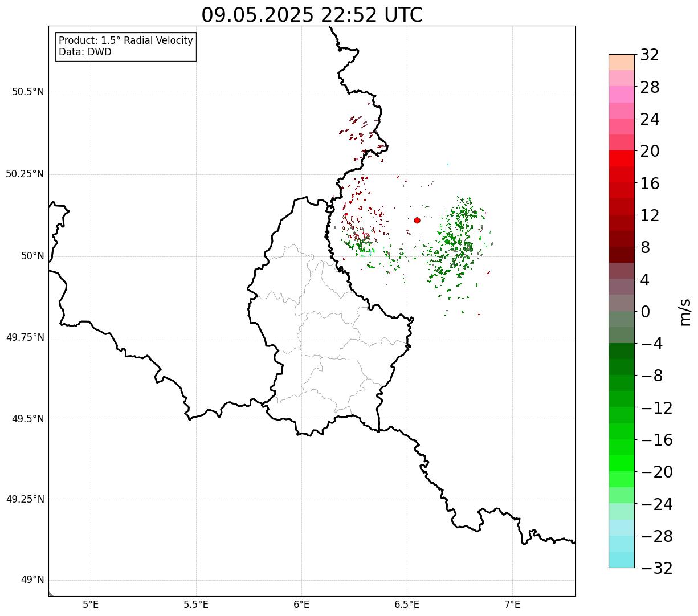Click the 5.5°E longitude label
Screen dimensions: 698x616
(x=196, y=604)
